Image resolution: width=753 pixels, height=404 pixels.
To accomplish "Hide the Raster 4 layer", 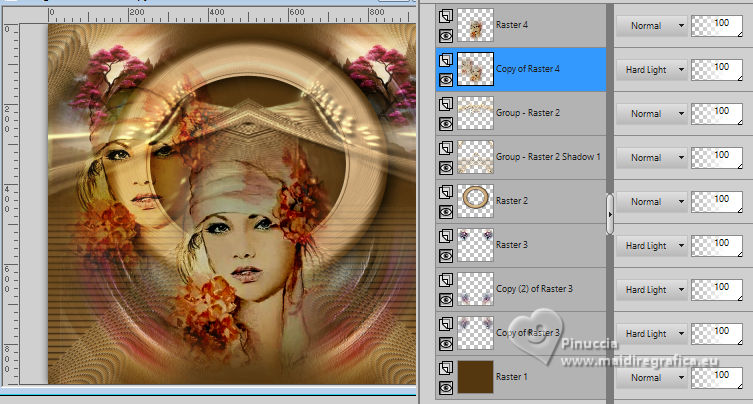I will [446, 36].
